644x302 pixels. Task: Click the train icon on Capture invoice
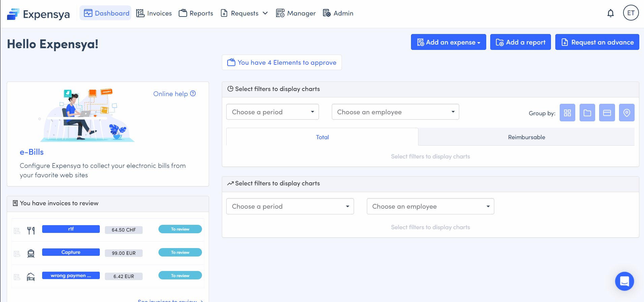point(31,253)
